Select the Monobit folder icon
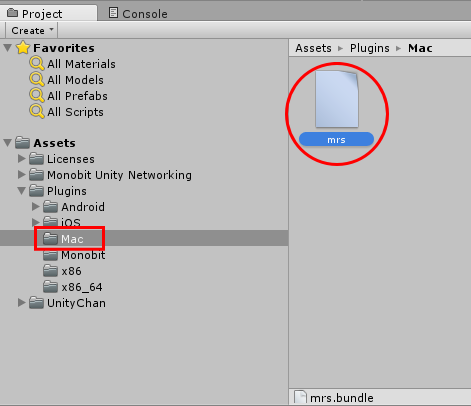471x406 pixels. [50, 255]
